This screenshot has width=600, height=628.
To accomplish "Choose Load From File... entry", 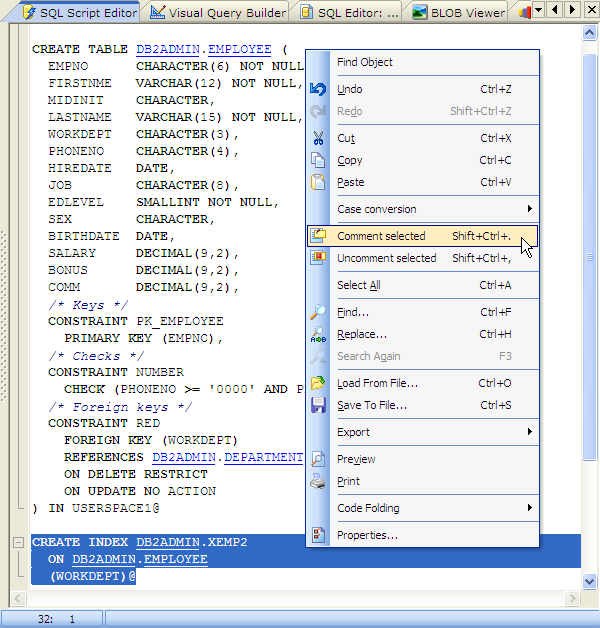I will (423, 383).
